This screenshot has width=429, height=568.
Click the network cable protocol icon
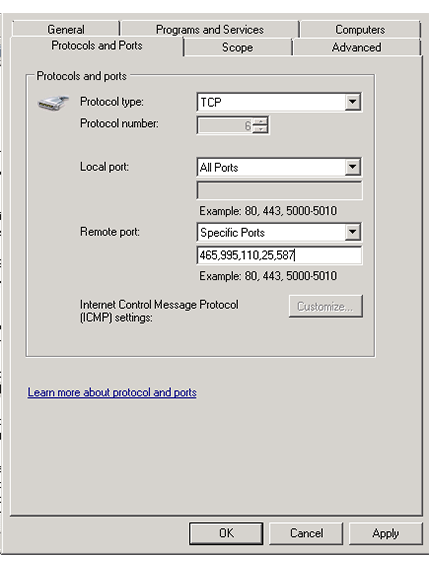53,103
